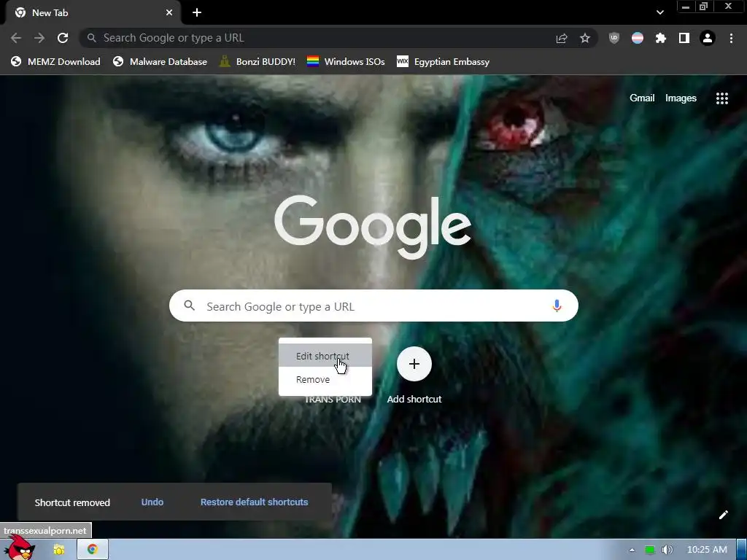Open the Extensions puzzle piece menu
The image size is (747, 560).
pos(661,38)
